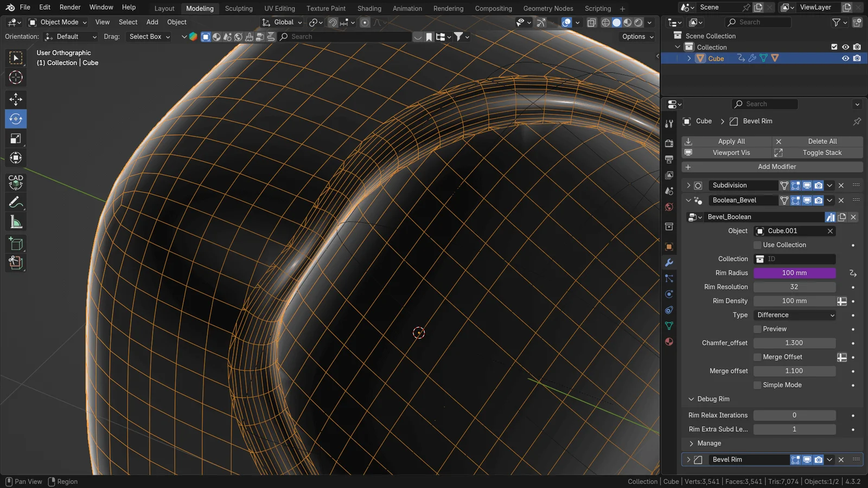This screenshot has width=868, height=488.
Task: Select the CAD Transform tool
Action: (x=16, y=182)
